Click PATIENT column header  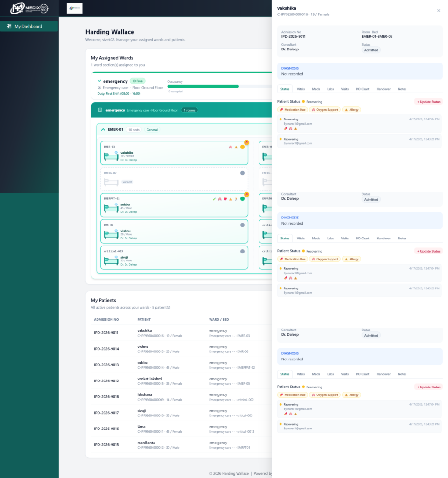[x=144, y=319]
